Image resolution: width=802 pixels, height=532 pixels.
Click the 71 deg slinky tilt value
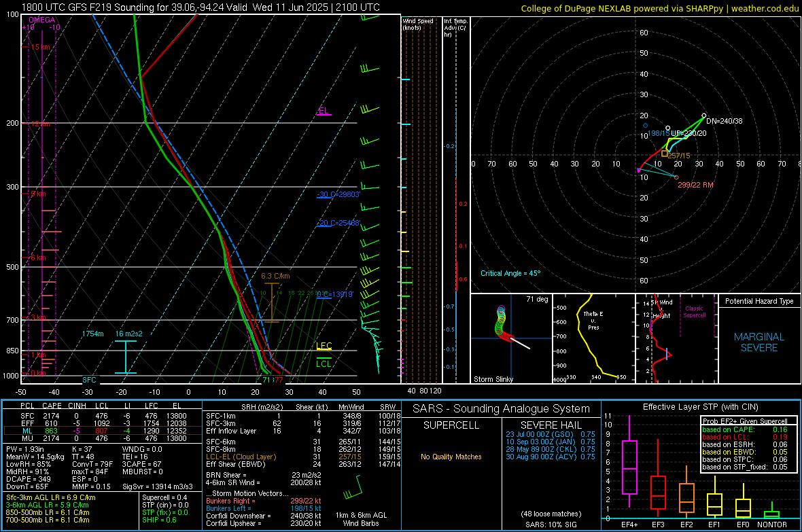pyautogui.click(x=537, y=299)
